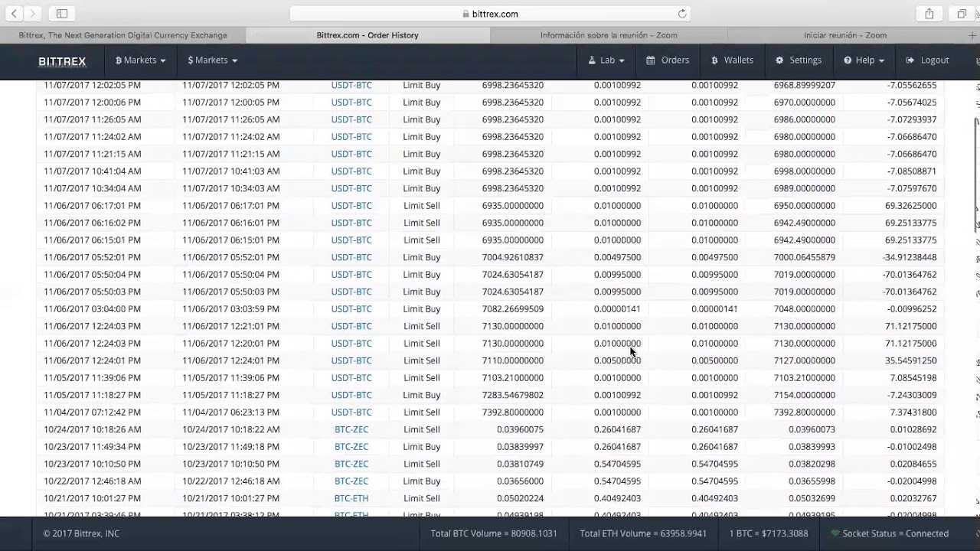Open the Safari share menu
This screenshot has width=980, height=551.
pos(929,14)
